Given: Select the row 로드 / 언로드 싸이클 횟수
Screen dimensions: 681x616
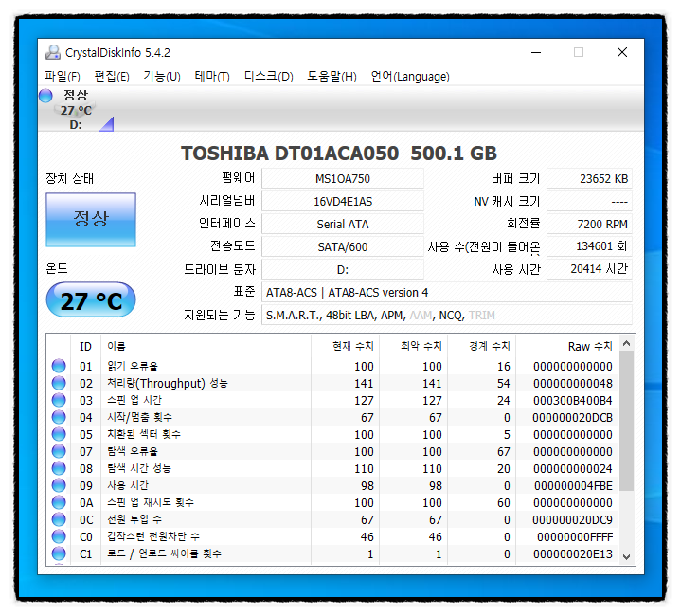Looking at the screenshot, I should 332,553.
